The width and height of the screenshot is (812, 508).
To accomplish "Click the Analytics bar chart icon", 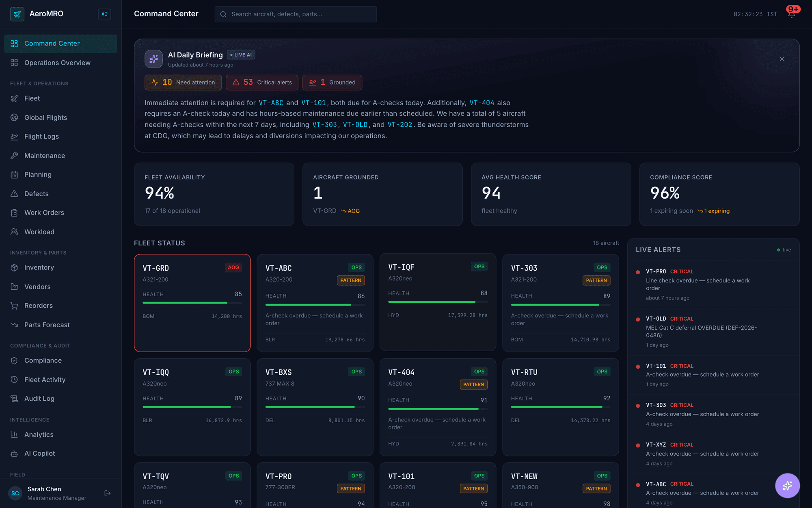I will coord(14,434).
